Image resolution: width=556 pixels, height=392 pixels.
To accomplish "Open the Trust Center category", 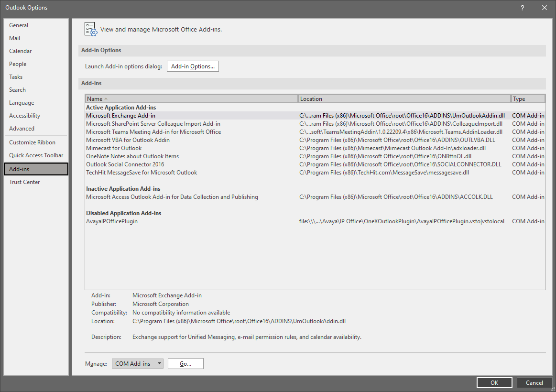I will [36, 182].
